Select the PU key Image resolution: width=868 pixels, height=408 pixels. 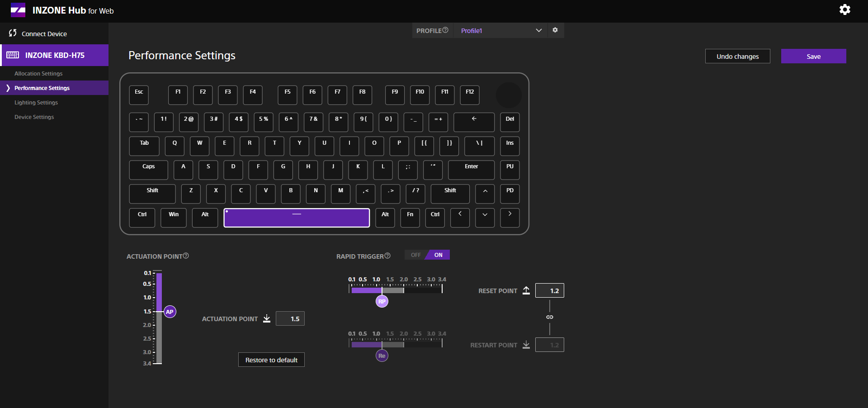click(x=510, y=170)
